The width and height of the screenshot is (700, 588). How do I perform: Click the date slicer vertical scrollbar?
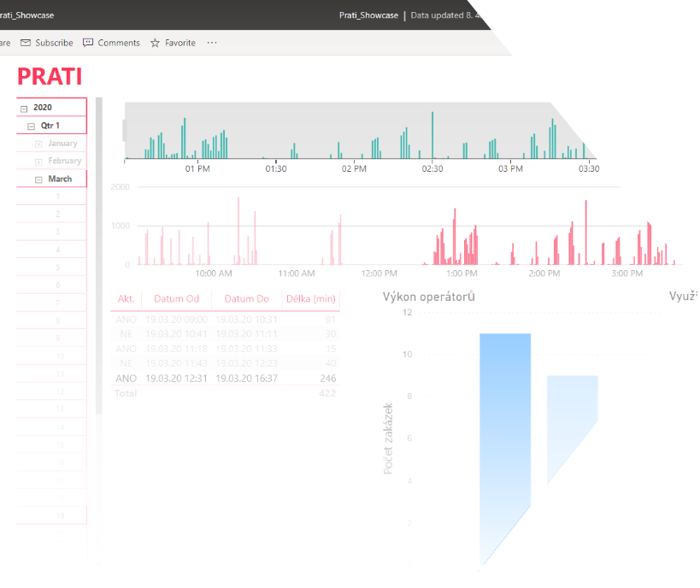[x=99, y=256]
